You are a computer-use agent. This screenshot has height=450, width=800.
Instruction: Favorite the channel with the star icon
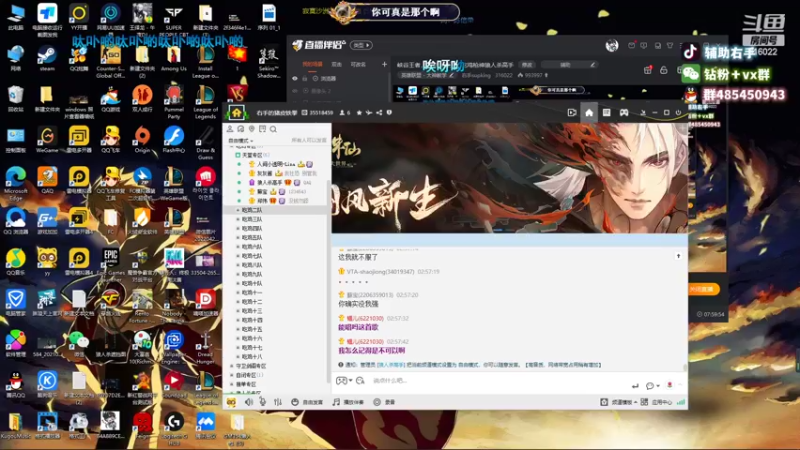[x=359, y=113]
